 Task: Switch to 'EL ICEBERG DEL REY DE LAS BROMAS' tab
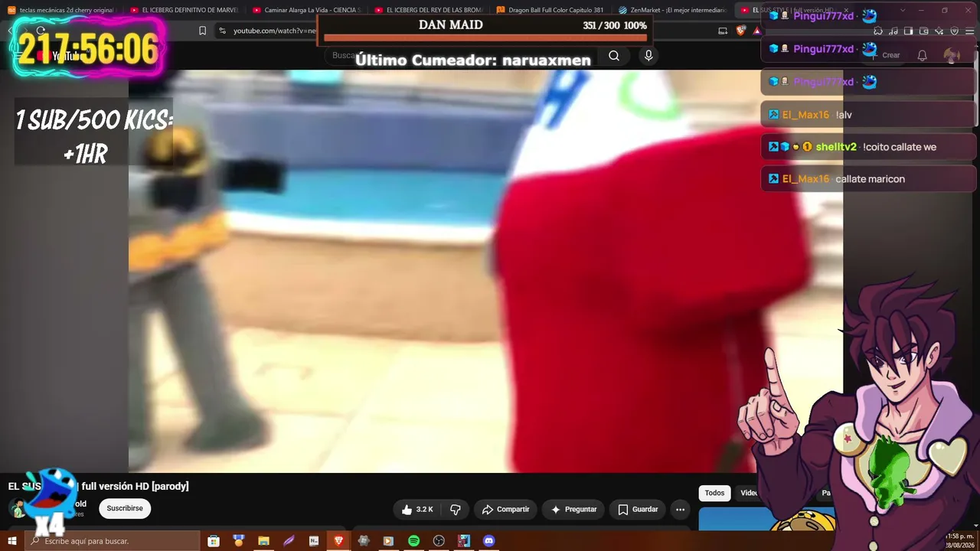[x=429, y=10]
